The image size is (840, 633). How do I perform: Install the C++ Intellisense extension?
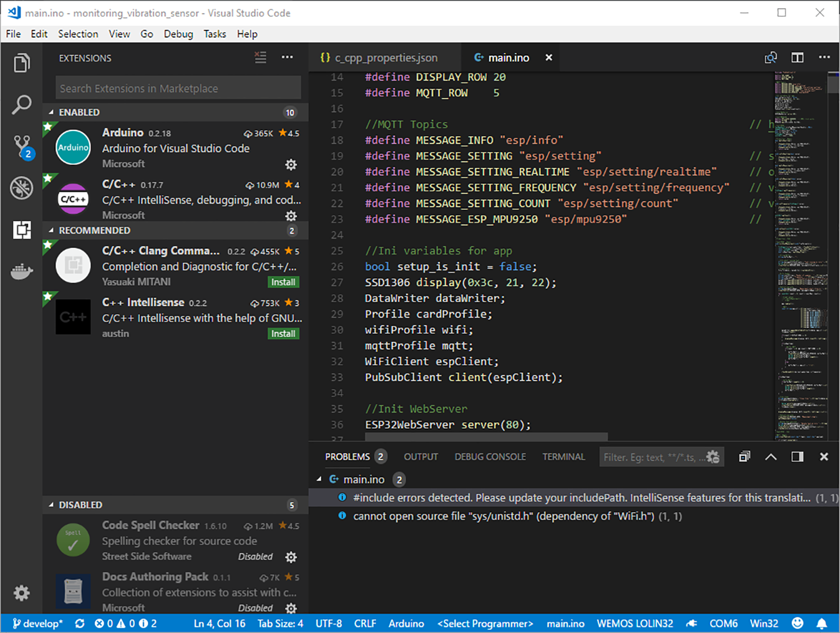pos(283,334)
